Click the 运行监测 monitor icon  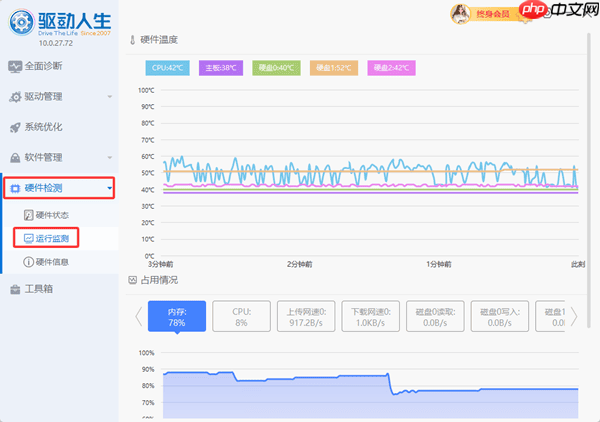coord(28,239)
